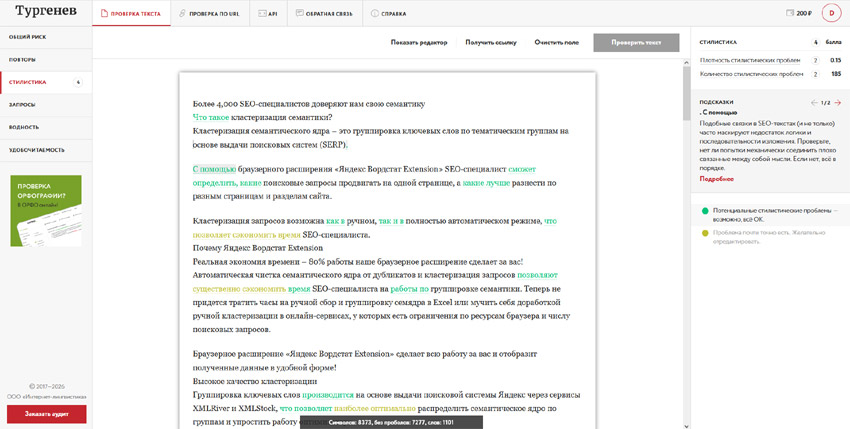Go to previous hint arrow

(x=814, y=103)
